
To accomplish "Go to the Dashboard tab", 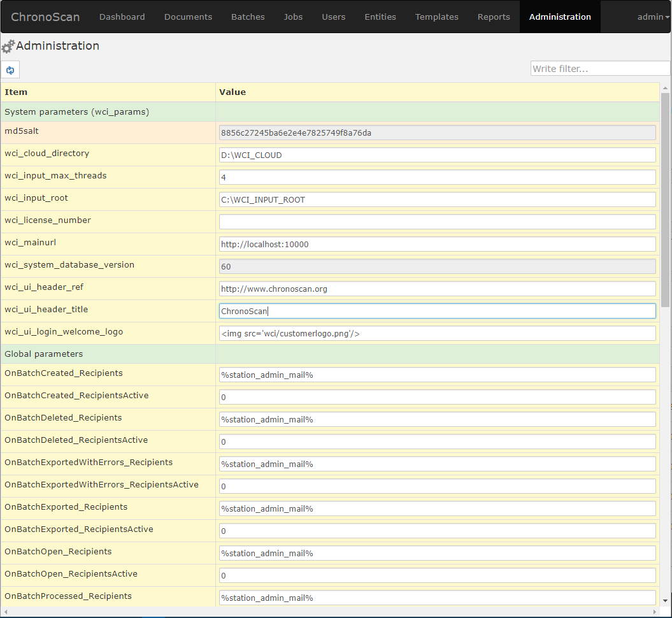I will 122,17.
